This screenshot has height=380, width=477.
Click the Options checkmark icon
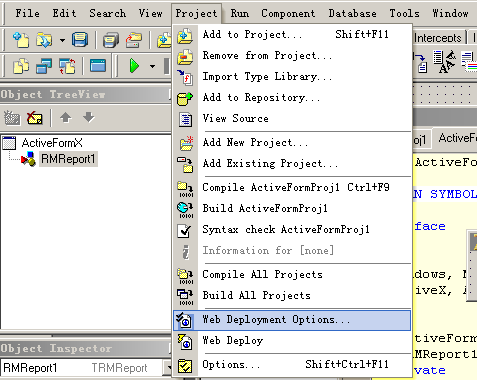click(185, 366)
